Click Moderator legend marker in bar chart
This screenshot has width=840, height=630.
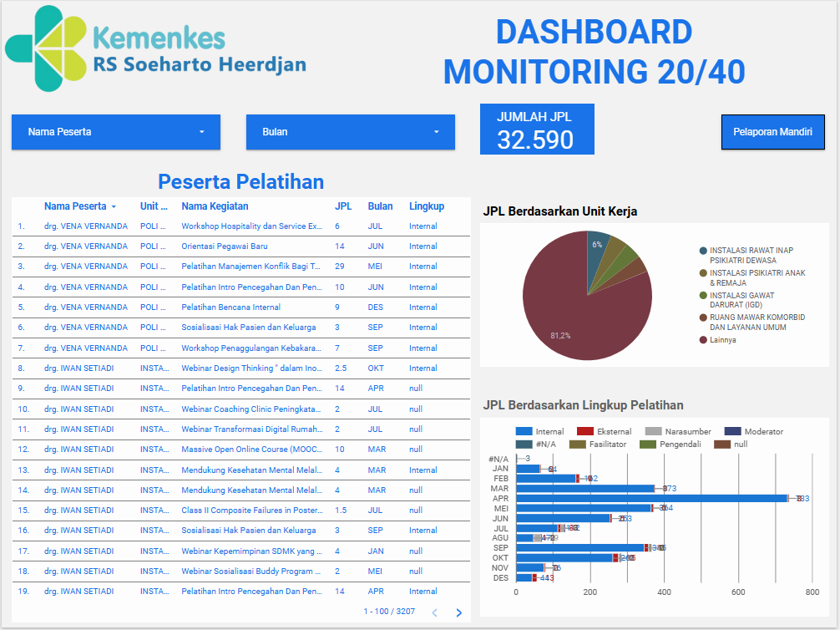click(x=732, y=431)
